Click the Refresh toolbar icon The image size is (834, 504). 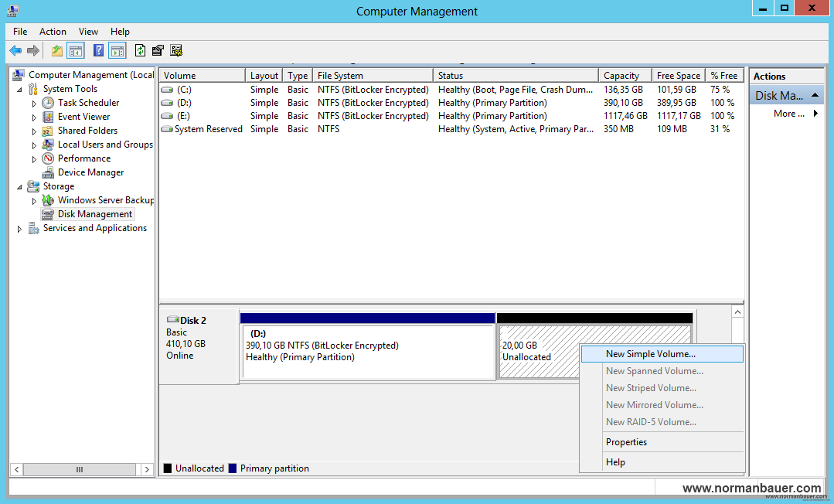pos(140,51)
